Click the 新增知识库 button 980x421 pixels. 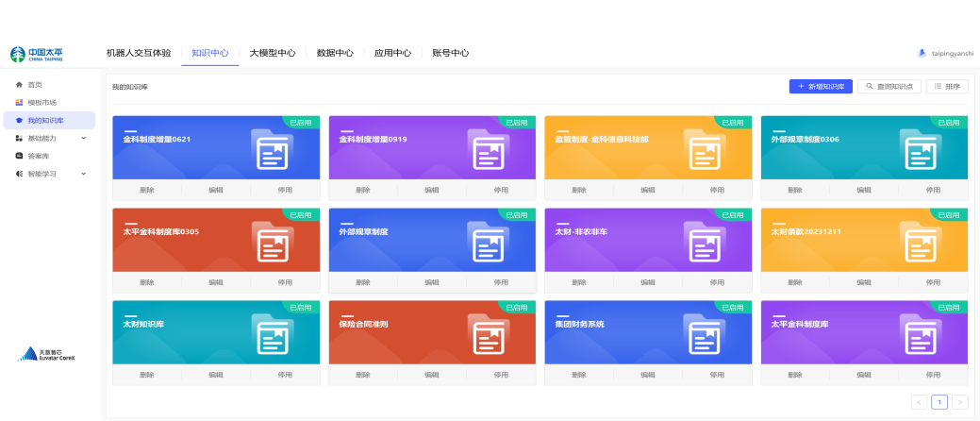pyautogui.click(x=821, y=86)
